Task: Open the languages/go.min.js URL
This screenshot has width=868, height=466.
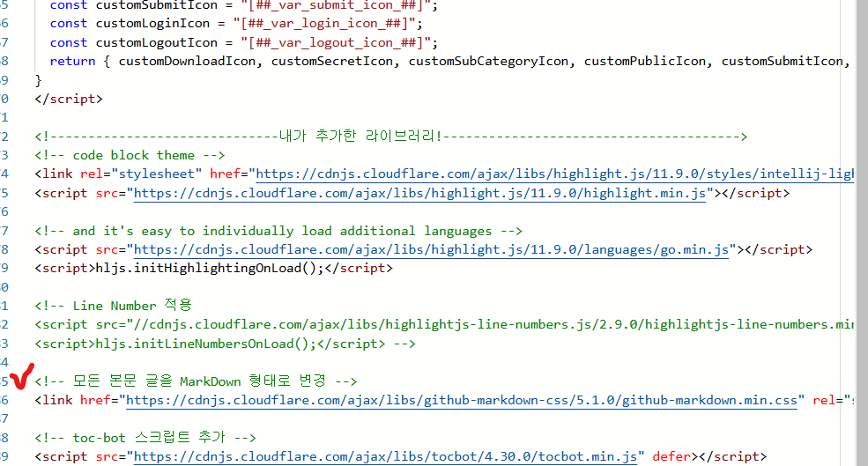Action: pyautogui.click(x=431, y=249)
